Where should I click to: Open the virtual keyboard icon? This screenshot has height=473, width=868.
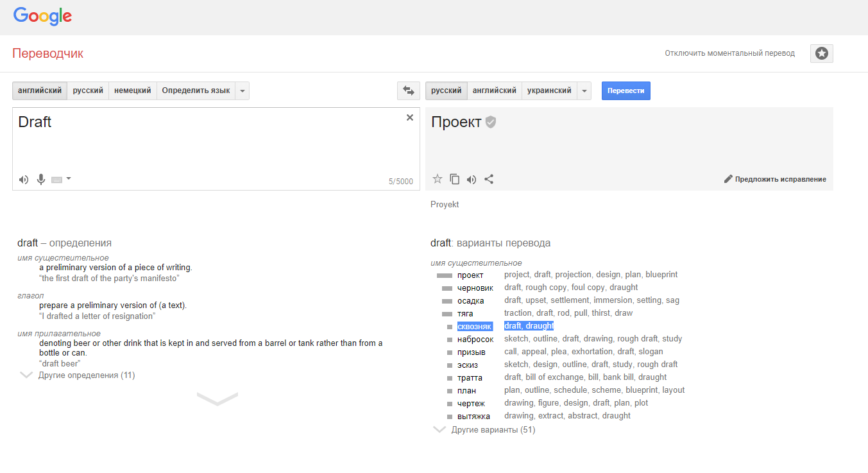click(61, 180)
